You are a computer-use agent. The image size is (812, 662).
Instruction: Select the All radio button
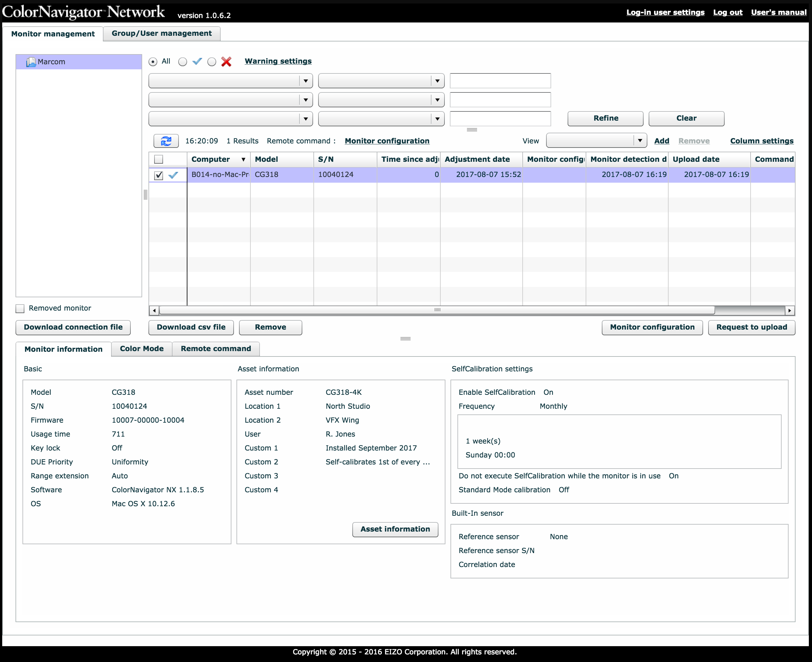pyautogui.click(x=153, y=61)
